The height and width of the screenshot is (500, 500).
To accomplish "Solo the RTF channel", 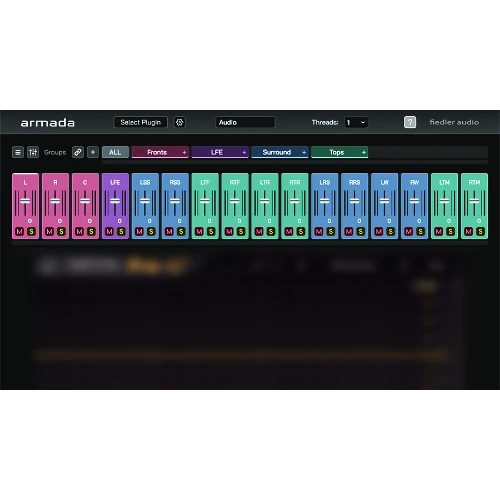I will coord(241,231).
